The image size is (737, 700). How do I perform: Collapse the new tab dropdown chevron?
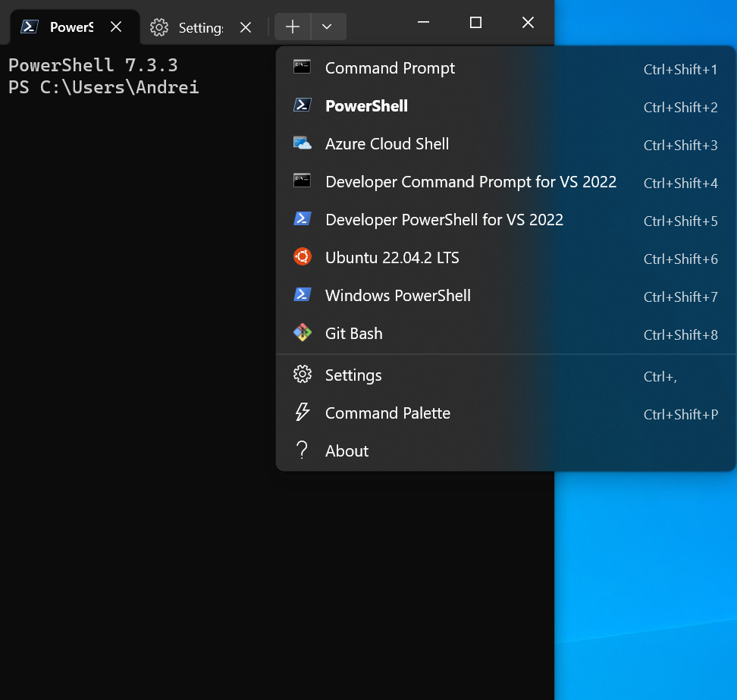(x=328, y=27)
